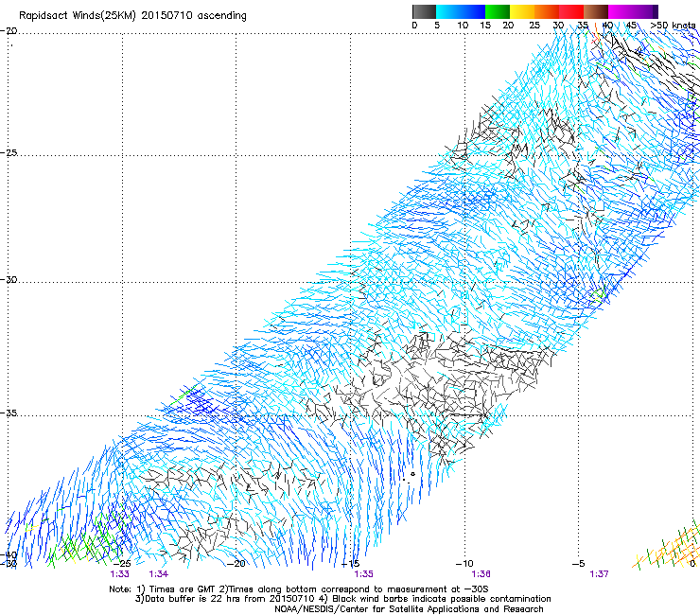Select the green 15-20 knots legend swatch
This screenshot has width=700, height=615.
[498, 11]
